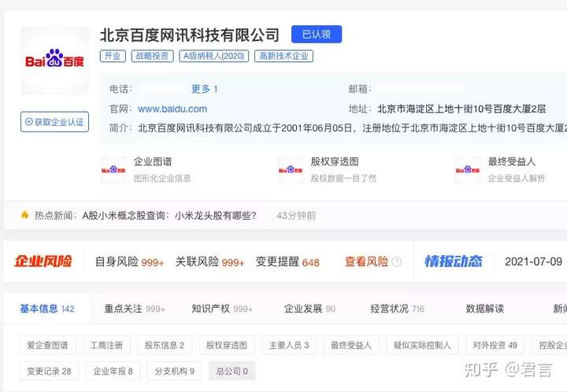Jump to 疑似实际控制人 section
The height and width of the screenshot is (392, 567).
click(x=422, y=345)
